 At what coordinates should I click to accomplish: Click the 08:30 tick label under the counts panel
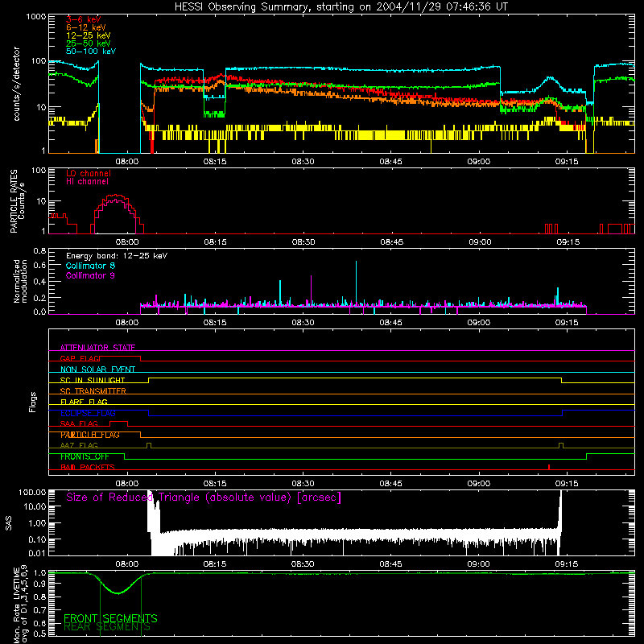point(303,162)
